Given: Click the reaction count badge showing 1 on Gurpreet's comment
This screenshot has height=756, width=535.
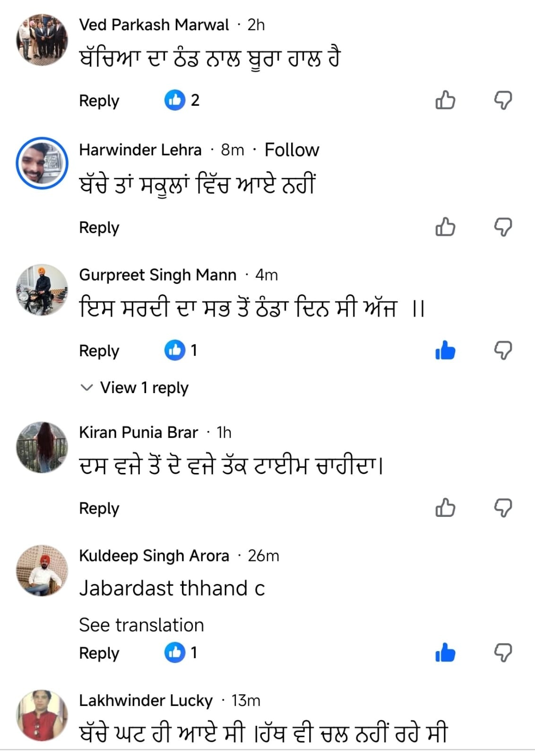Looking at the screenshot, I should click(181, 351).
